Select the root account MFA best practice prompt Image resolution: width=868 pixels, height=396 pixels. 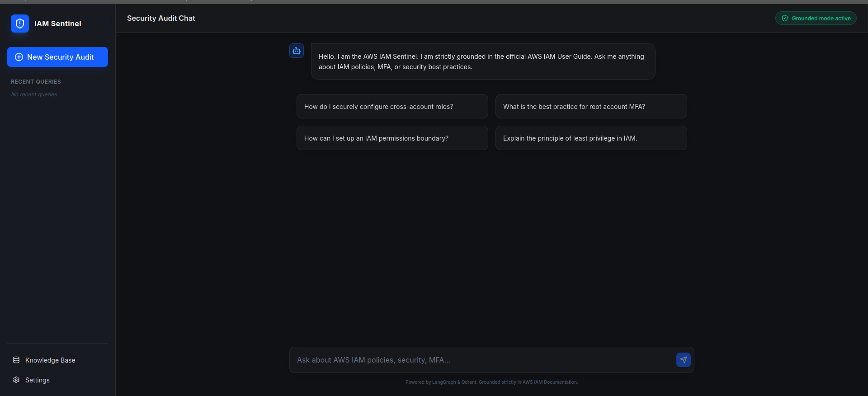[591, 106]
